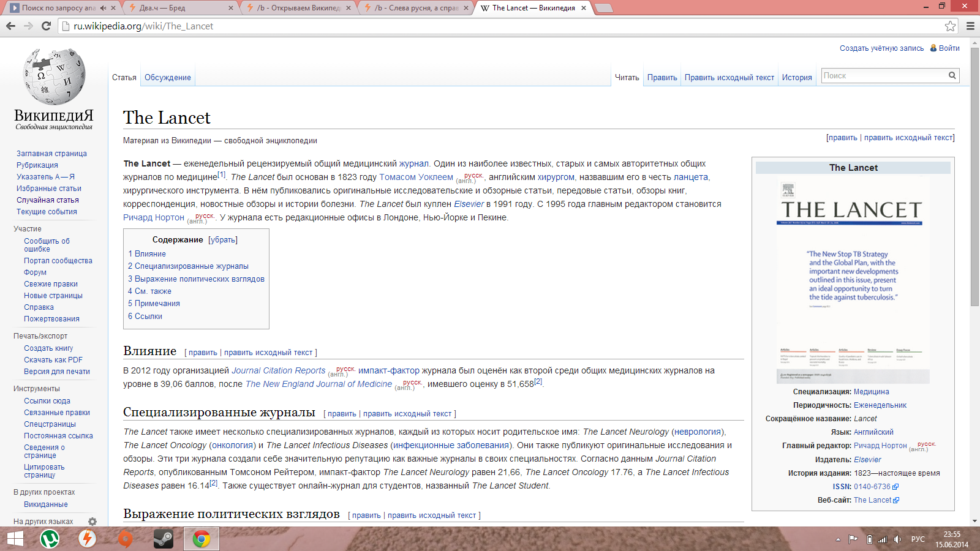Open a new browser tab
Image resolution: width=980 pixels, height=551 pixels.
tap(604, 8)
